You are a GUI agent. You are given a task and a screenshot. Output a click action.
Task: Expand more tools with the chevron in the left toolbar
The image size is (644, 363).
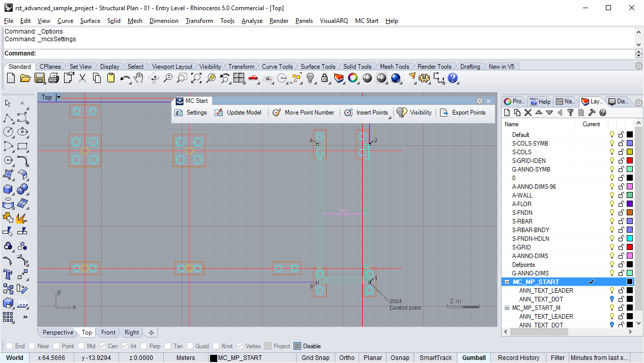[25, 317]
